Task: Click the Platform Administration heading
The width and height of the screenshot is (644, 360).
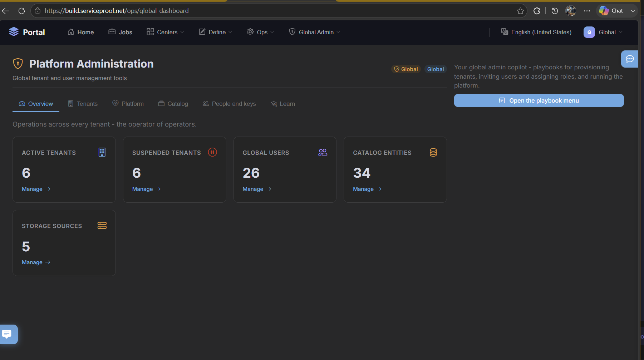Action: pyautogui.click(x=92, y=64)
